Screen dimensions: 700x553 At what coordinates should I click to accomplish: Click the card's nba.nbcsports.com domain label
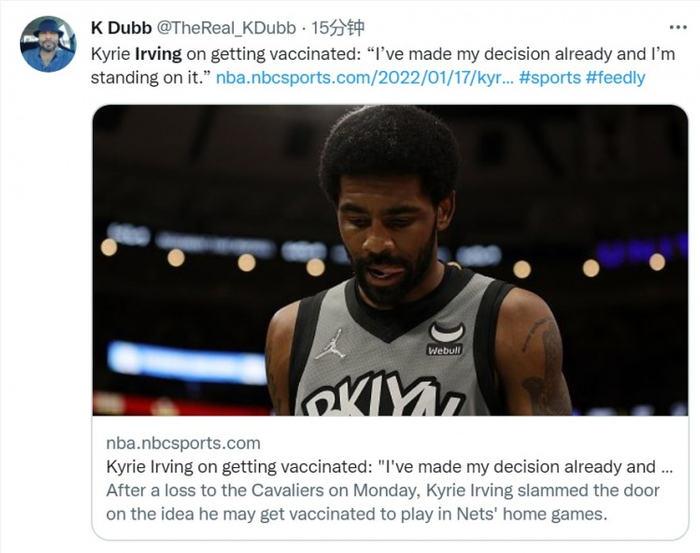tap(183, 443)
